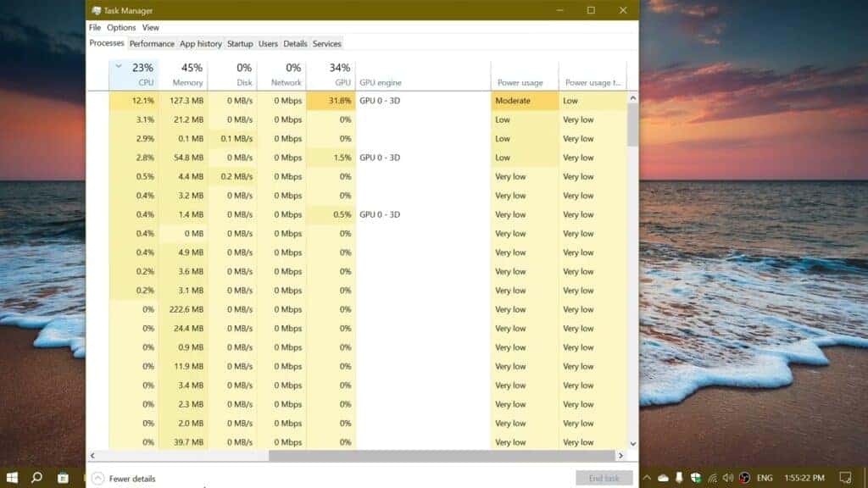Open the Windows Start menu

12,478
